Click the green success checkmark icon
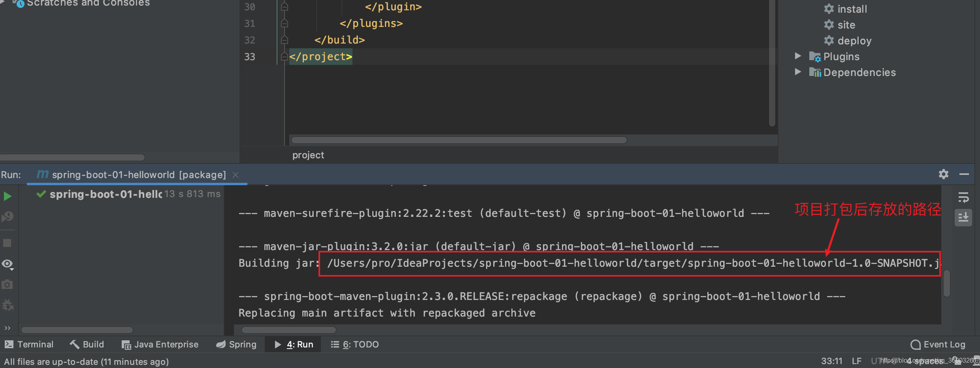 (41, 194)
